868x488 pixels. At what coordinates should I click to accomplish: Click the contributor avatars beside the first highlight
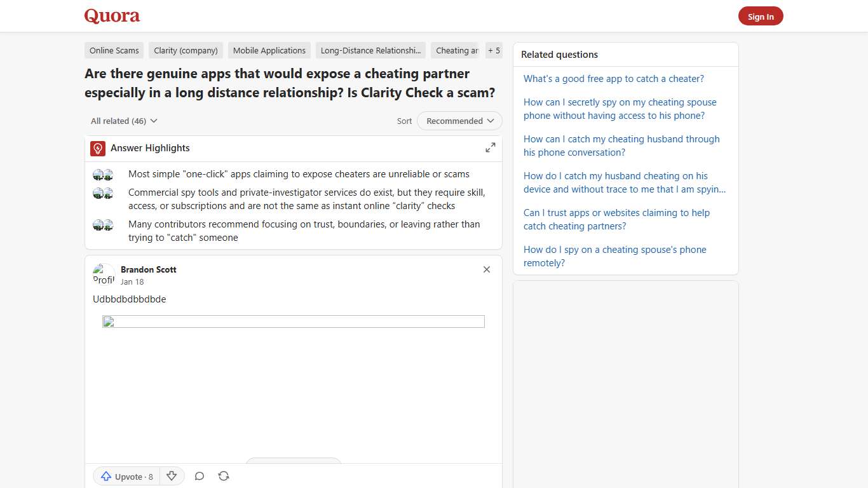(x=102, y=173)
